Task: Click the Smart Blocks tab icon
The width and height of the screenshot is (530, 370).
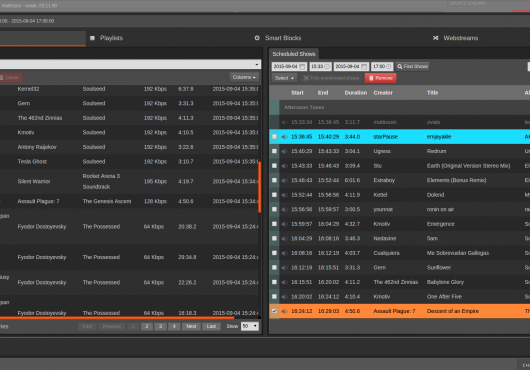Action: (x=257, y=38)
